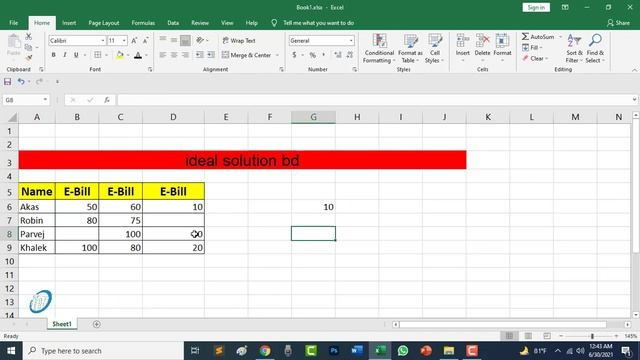640x360 pixels.
Task: Adjust the zoom slider handle
Action: tap(592, 336)
